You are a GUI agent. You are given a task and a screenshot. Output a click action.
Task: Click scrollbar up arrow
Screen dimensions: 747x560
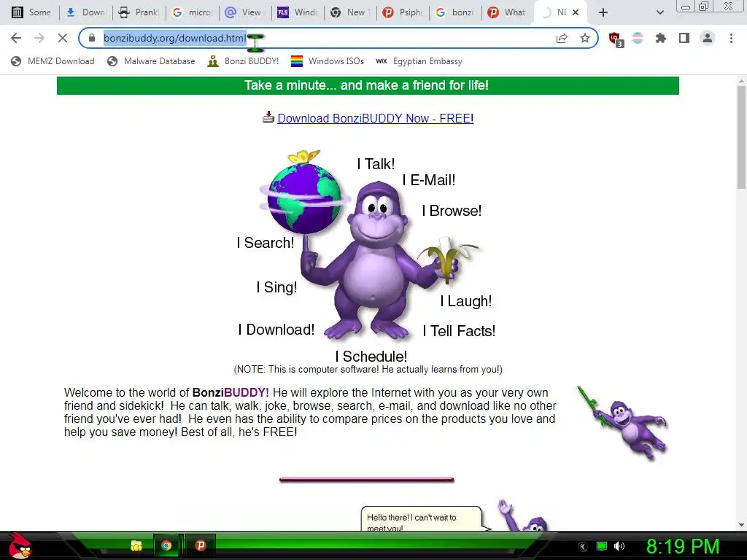pos(741,81)
